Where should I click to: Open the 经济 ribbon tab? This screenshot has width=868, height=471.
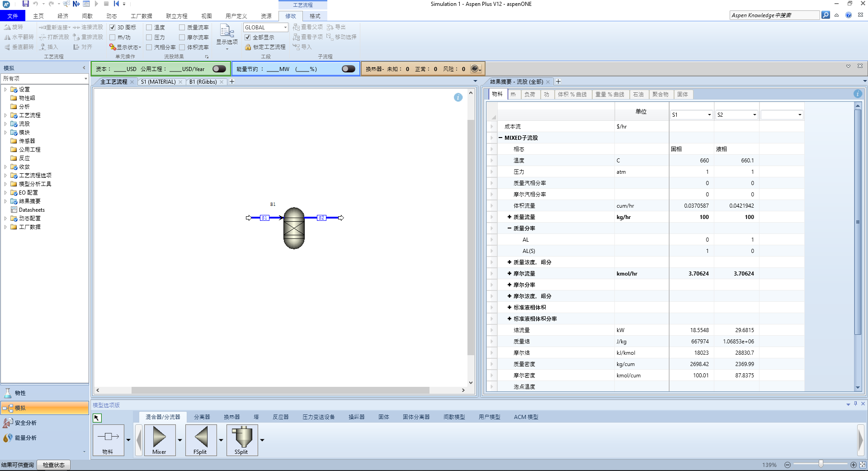[63, 16]
